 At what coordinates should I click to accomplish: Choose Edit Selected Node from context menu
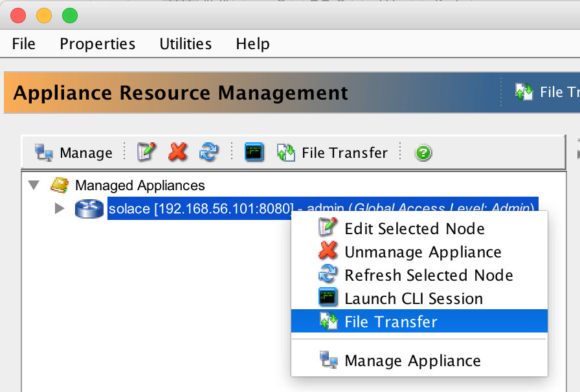click(419, 228)
